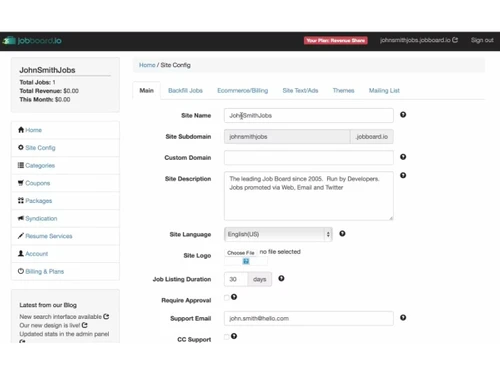Image resolution: width=500 pixels, height=375 pixels.
Task: Click the Sign out link
Action: point(482,40)
